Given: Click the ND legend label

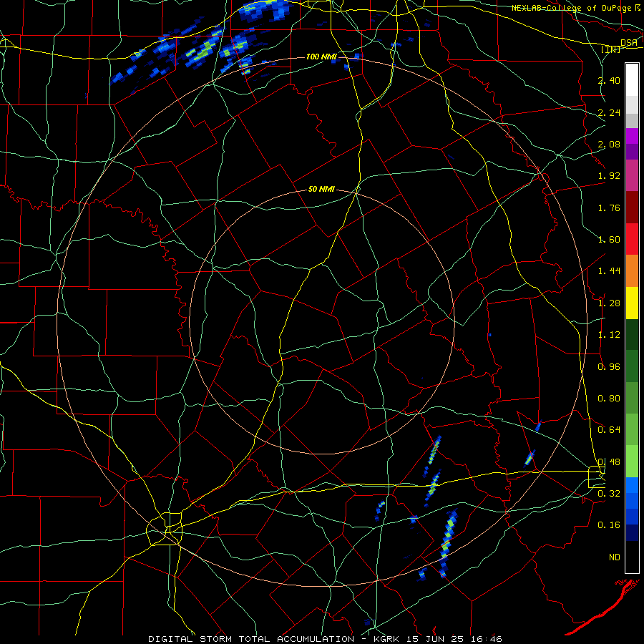Looking at the screenshot, I should [615, 557].
